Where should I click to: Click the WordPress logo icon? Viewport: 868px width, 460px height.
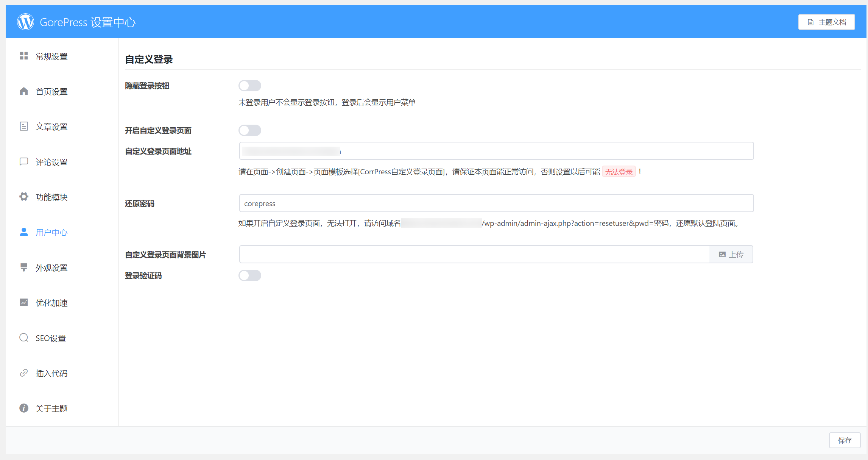(x=25, y=22)
